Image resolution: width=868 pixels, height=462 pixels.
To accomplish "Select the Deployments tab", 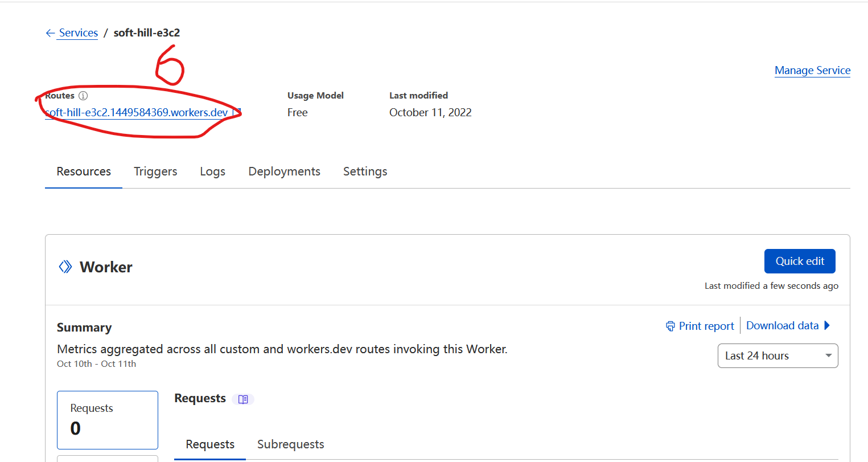I will pyautogui.click(x=284, y=171).
